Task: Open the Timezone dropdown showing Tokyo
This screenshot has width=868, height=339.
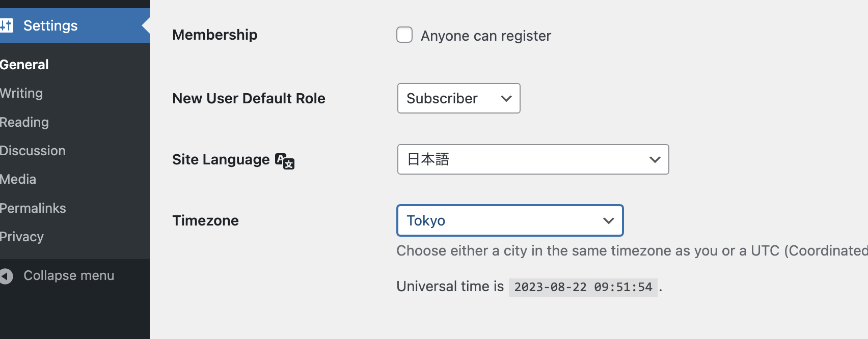Action: coord(509,220)
